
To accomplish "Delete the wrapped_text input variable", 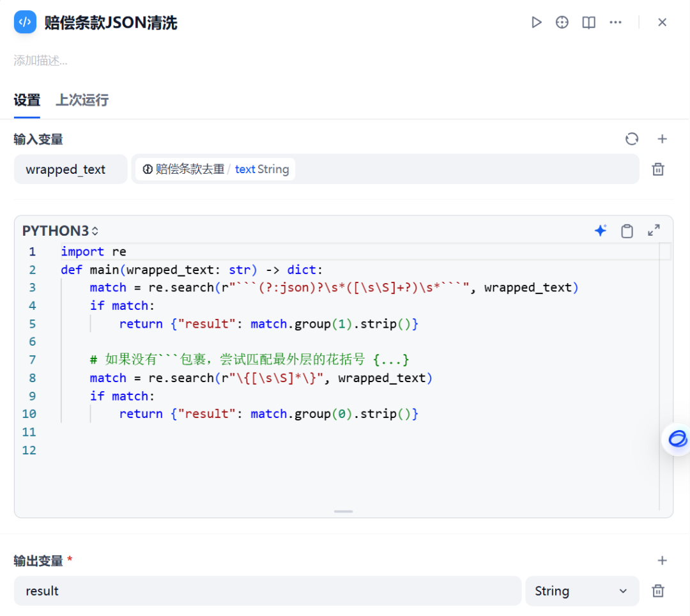I will tap(658, 169).
